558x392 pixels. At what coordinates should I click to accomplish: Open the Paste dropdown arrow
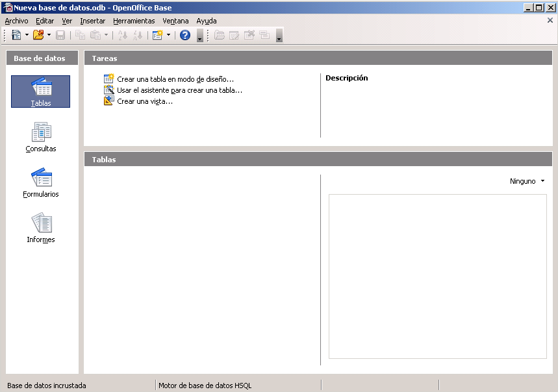pyautogui.click(x=106, y=35)
